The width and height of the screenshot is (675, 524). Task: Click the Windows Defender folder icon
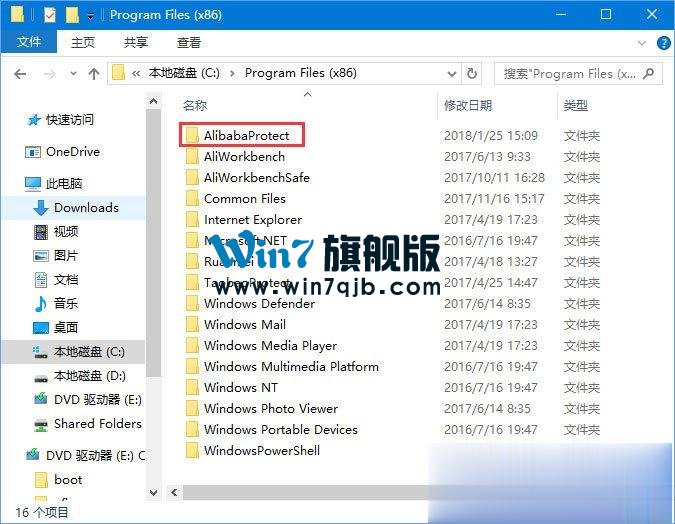(x=192, y=304)
